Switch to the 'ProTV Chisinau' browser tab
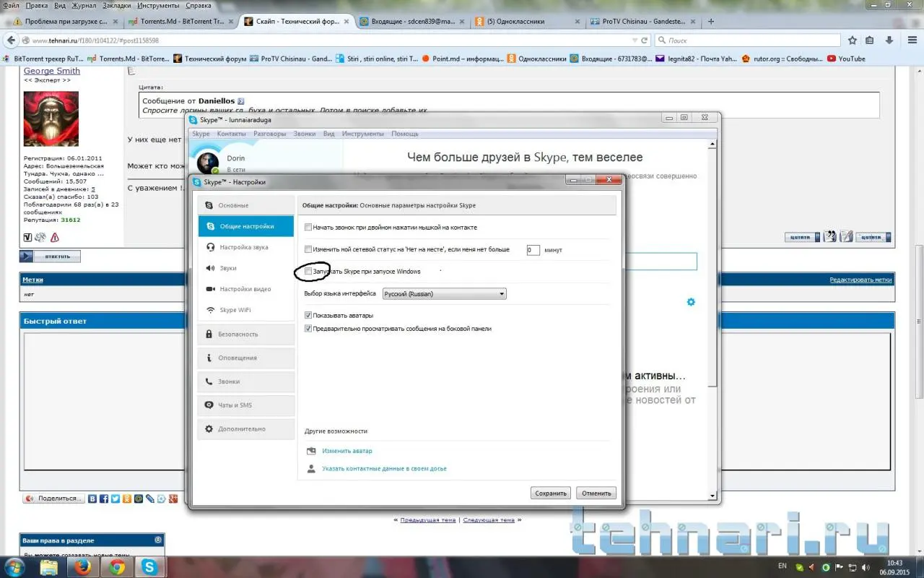This screenshot has width=924, height=578. coord(642,22)
